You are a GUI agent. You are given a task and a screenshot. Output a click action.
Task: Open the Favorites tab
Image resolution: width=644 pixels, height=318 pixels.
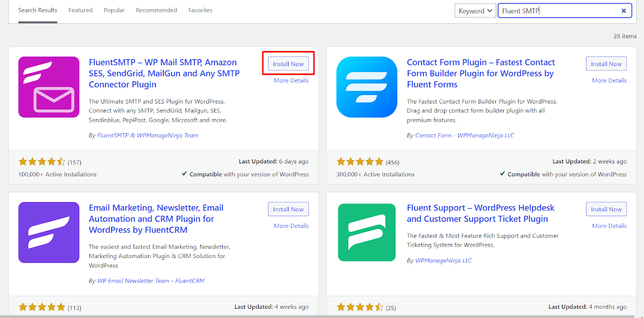[x=200, y=10]
